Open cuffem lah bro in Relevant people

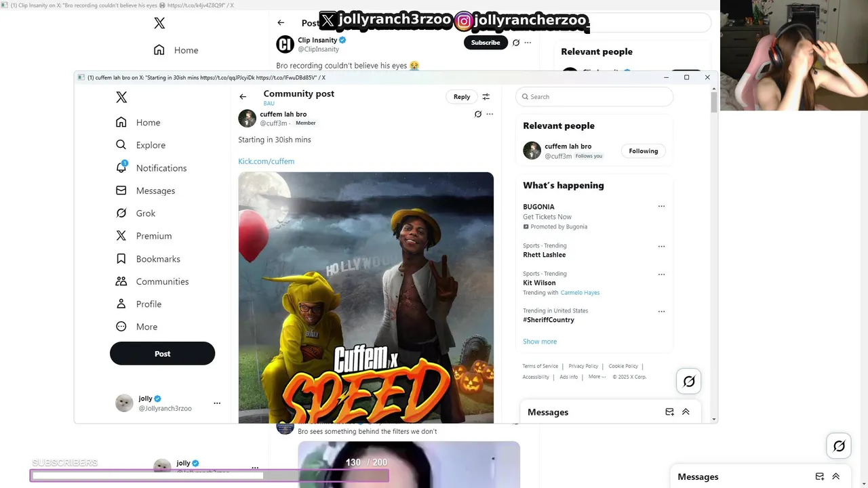point(568,146)
